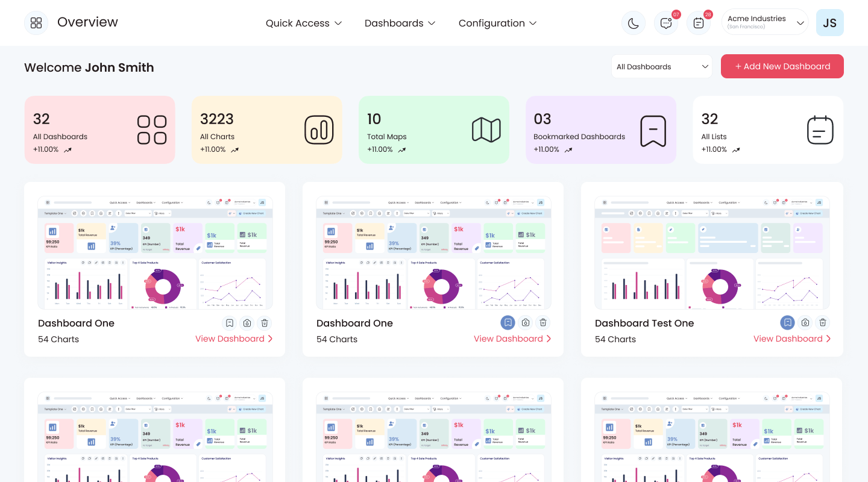The width and height of the screenshot is (868, 482).
Task: Click the Add New Dashboard button
Action: pos(782,66)
